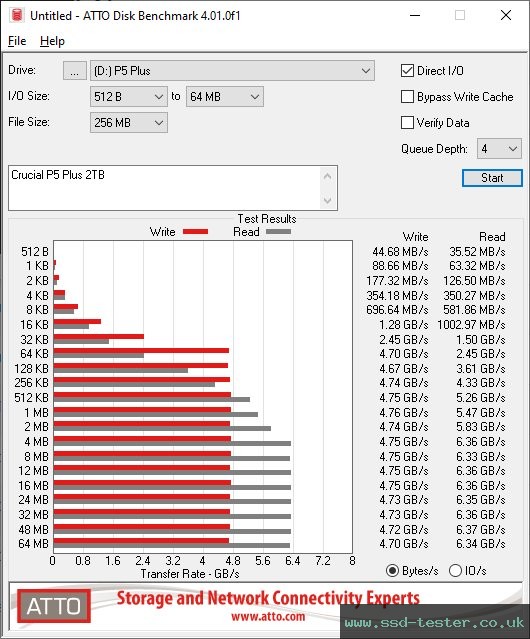Click the 5.83 GB/s read value
The height and width of the screenshot is (639, 530).
coord(481,427)
